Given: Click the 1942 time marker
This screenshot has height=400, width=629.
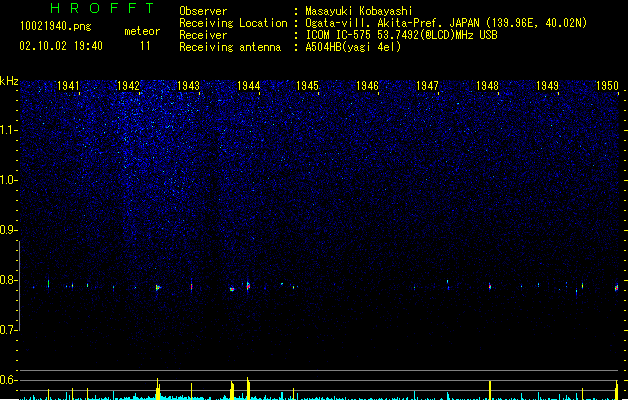Looking at the screenshot, I should (128, 86).
